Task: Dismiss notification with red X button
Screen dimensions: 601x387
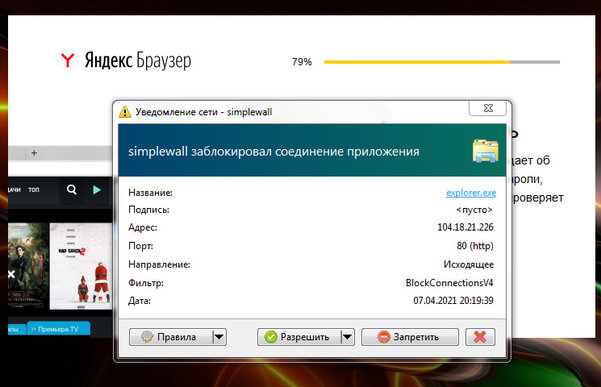Action: (480, 337)
